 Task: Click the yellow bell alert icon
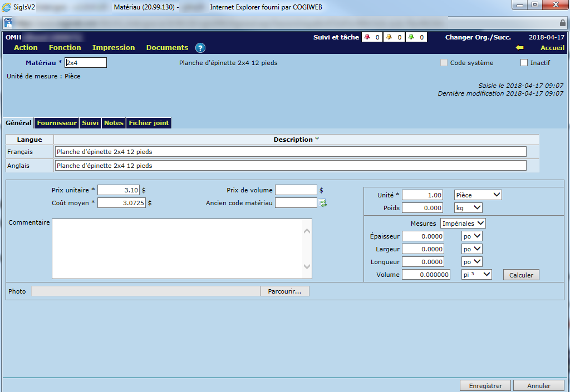tap(389, 37)
